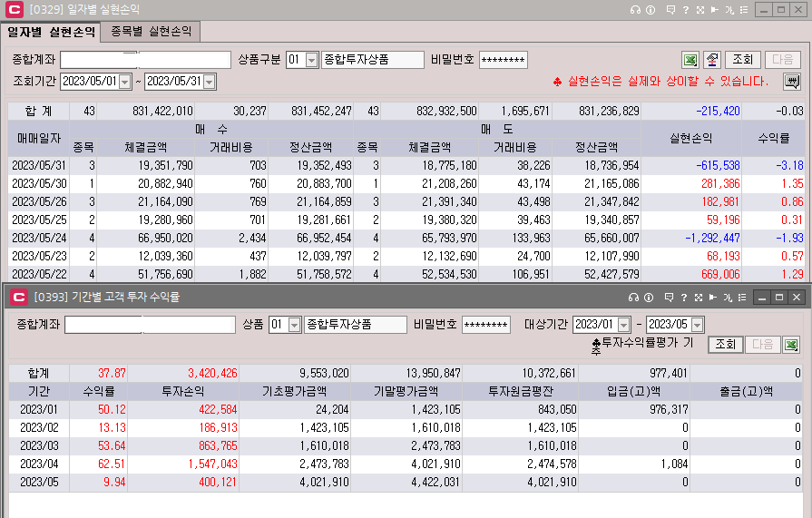812x518 pixels.
Task: Click the 비밀번호 field in 0393 window
Action: [x=486, y=325]
